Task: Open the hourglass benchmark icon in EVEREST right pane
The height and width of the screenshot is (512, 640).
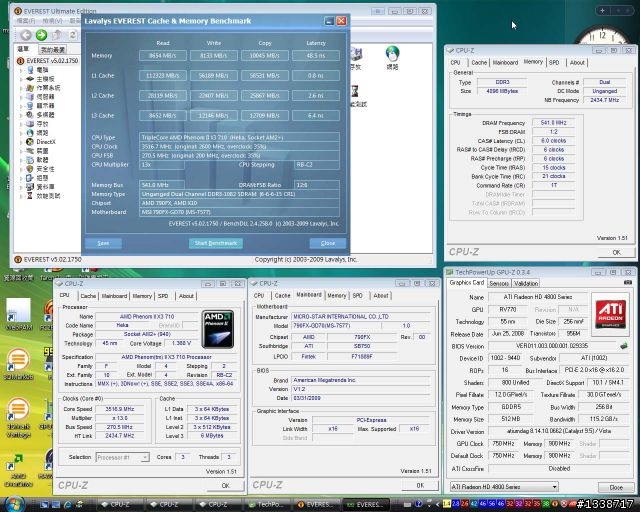Action: point(355,91)
